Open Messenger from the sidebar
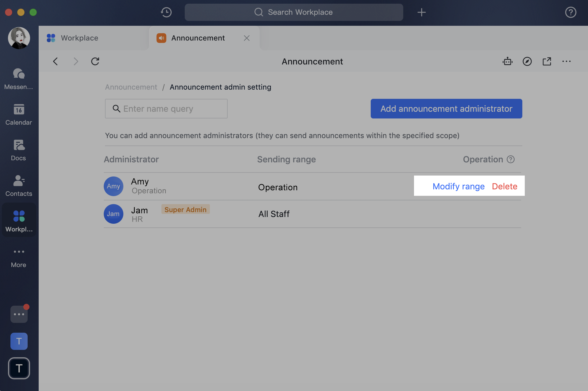Viewport: 588px width, 391px height. pos(18,79)
